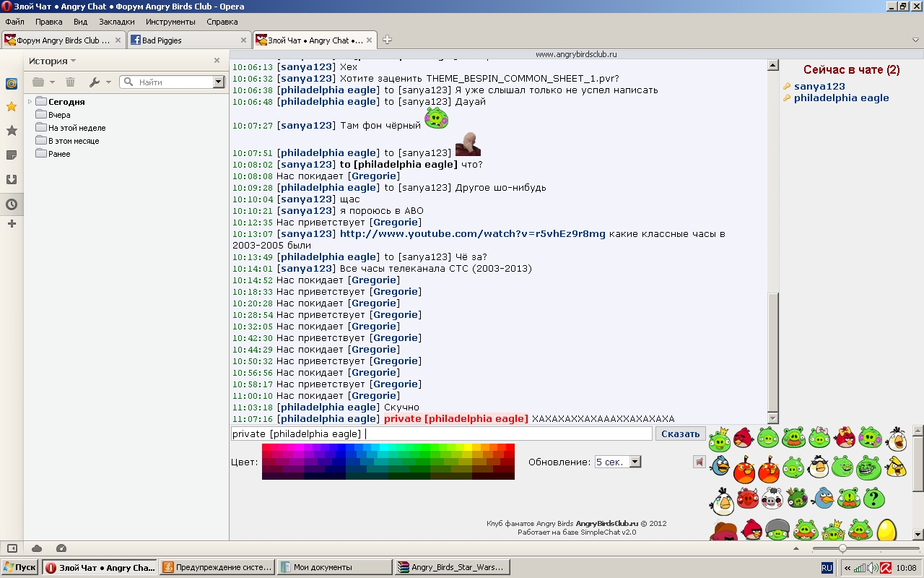Click the trash icon in the history toolbar
The height and width of the screenshot is (578, 924).
click(70, 82)
